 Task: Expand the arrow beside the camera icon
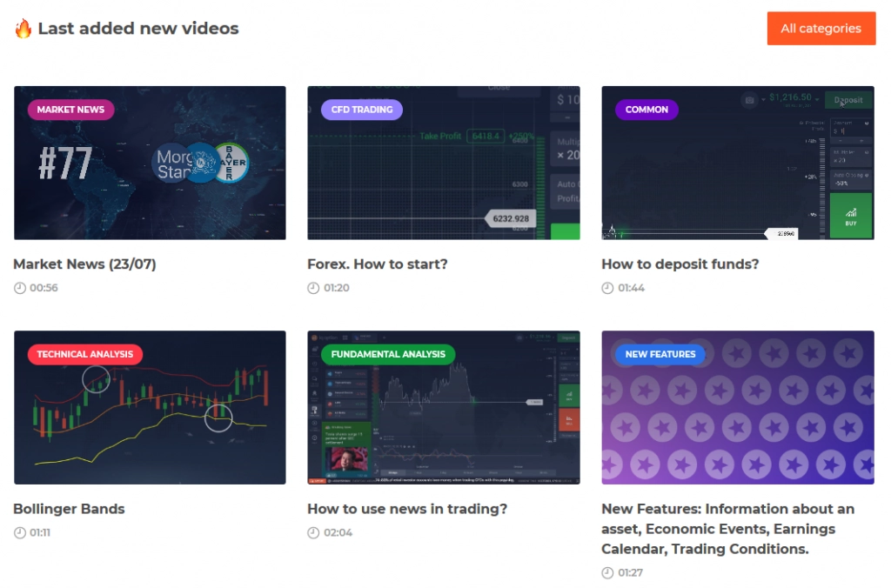click(763, 100)
